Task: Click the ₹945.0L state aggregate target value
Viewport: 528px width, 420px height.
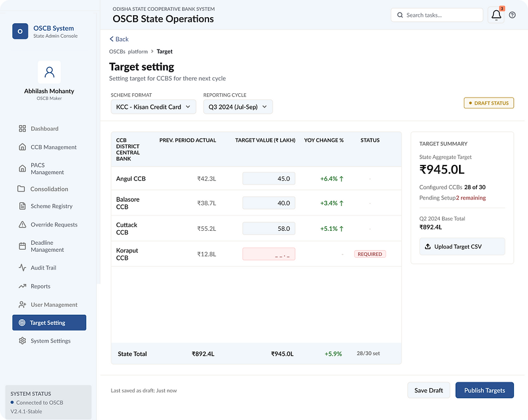Action: pyautogui.click(x=442, y=169)
